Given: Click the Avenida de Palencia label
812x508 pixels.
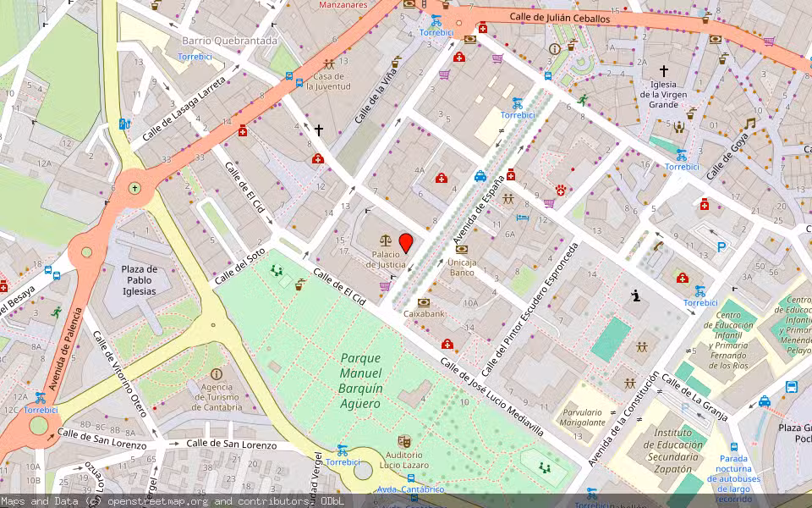Looking at the screenshot, I should tap(66, 350).
